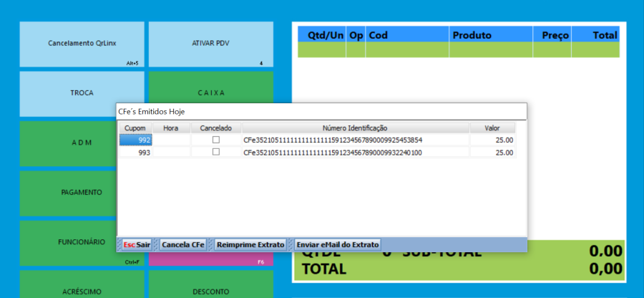
Task: Click the Op header in sales table
Action: [356, 35]
